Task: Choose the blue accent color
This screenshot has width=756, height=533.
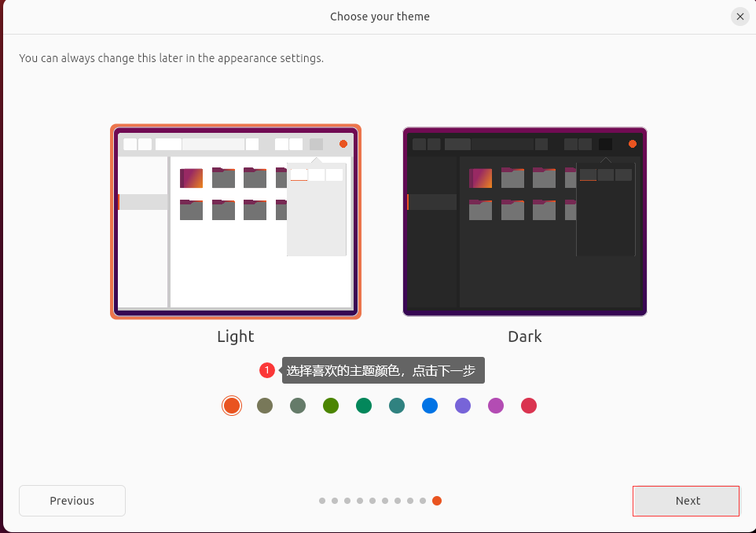Action: tap(430, 406)
